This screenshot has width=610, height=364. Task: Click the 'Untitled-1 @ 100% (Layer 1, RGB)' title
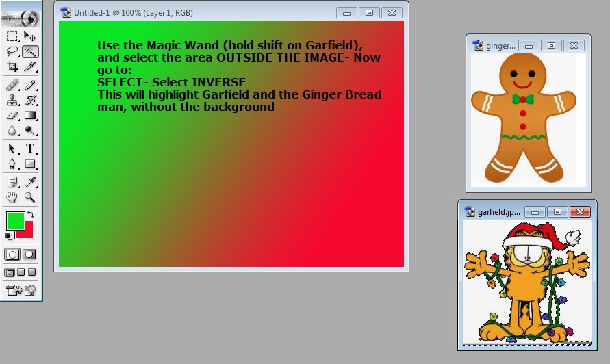click(x=134, y=13)
